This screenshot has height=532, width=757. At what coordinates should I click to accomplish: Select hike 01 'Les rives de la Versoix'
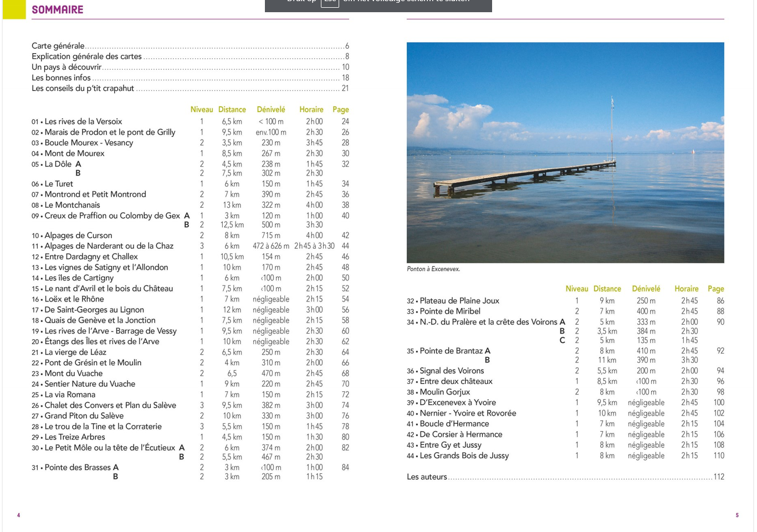[83, 121]
